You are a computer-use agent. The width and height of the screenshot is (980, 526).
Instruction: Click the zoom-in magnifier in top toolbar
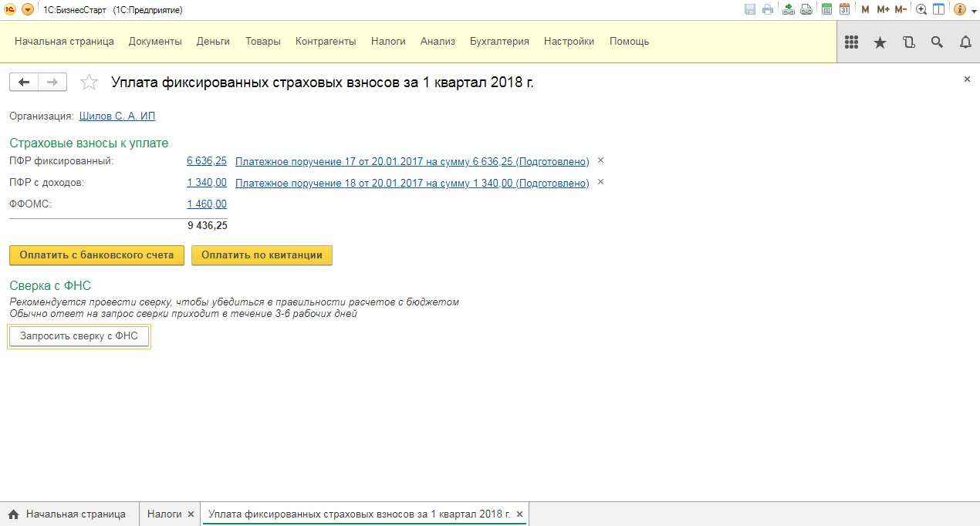921,9
